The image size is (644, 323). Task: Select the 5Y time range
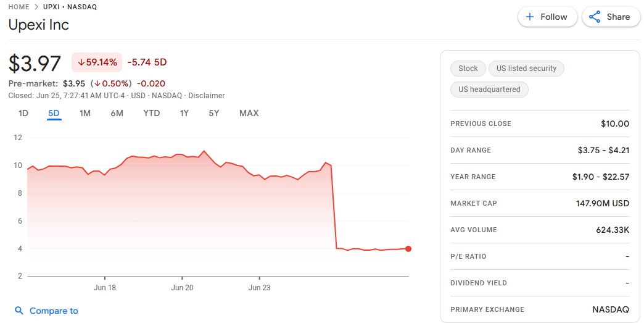click(x=213, y=113)
